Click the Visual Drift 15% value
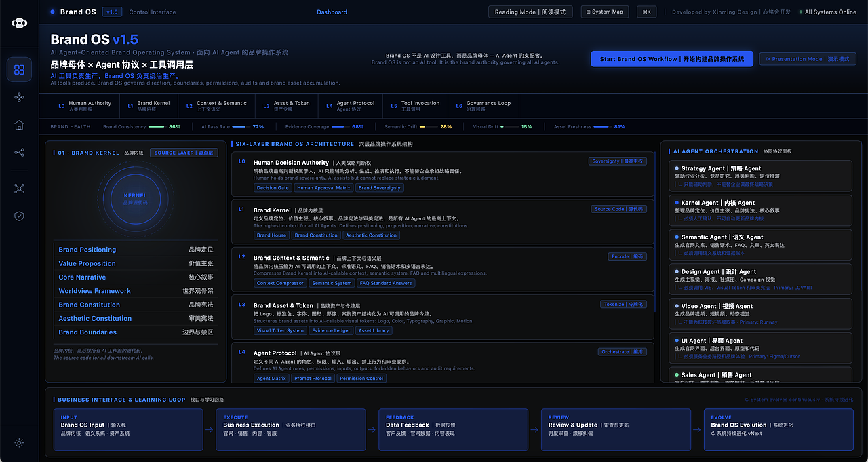868x462 pixels. [x=526, y=127]
